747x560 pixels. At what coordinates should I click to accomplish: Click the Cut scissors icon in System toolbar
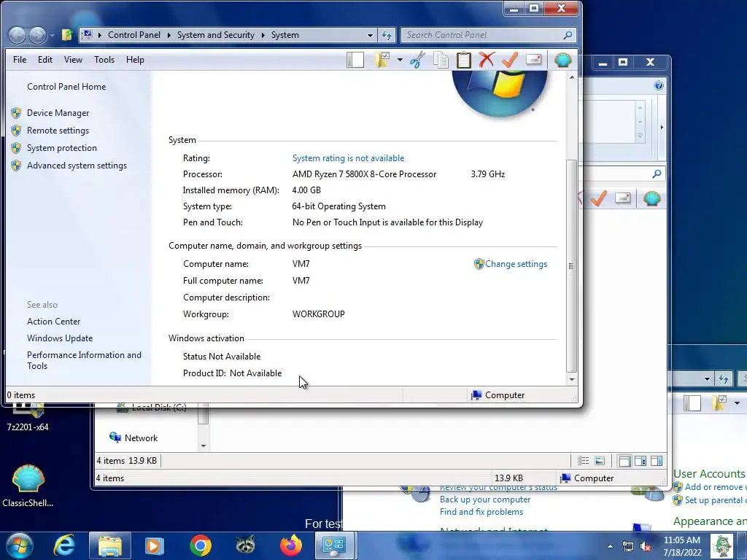pos(417,60)
